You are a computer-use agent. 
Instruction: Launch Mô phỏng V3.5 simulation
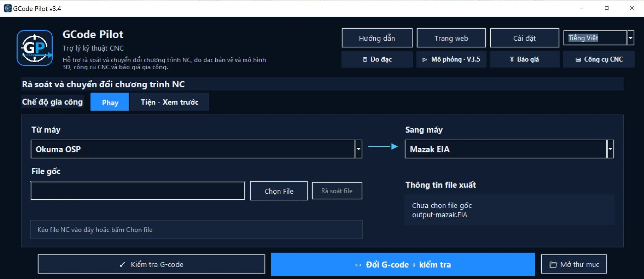(x=451, y=59)
